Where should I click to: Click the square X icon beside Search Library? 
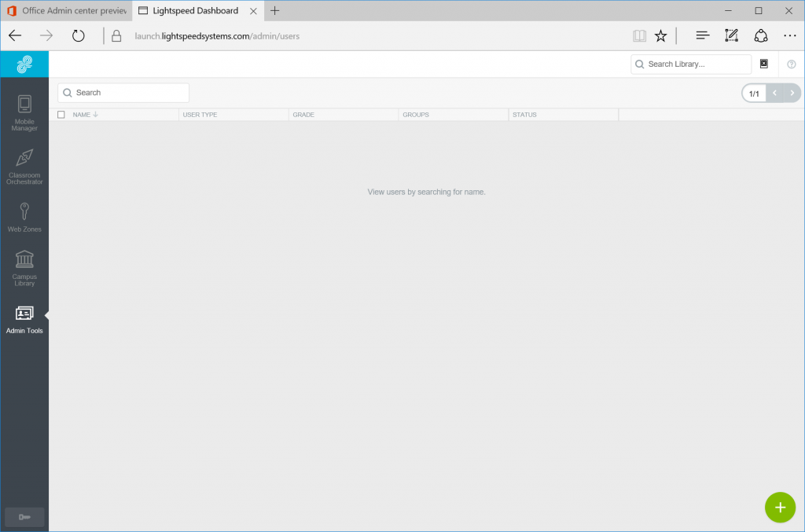pos(764,64)
